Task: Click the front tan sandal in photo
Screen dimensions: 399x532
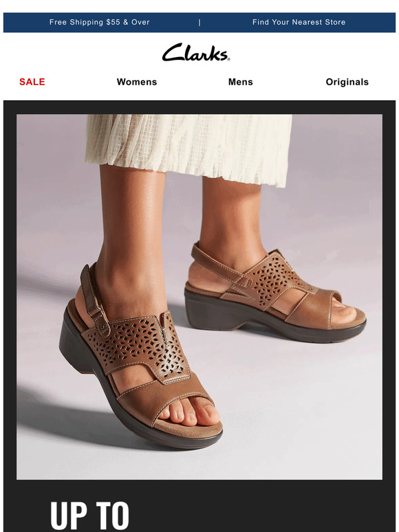Action: 141,359
